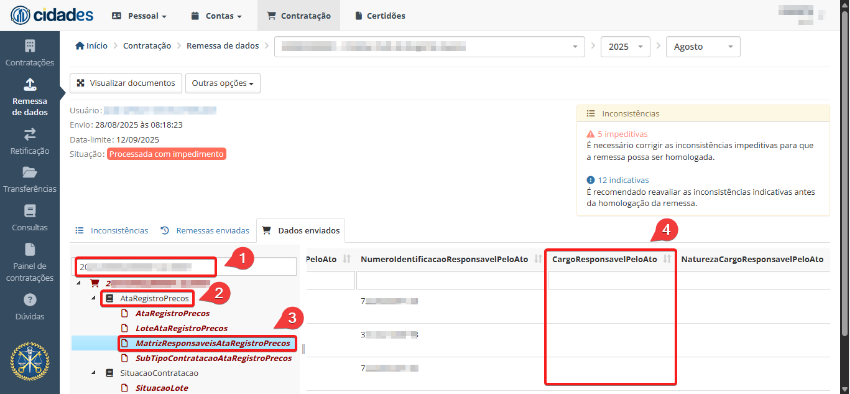The height and width of the screenshot is (394, 850).
Task: Click the document icon of LoteAtaRegistroPrecos
Action: [x=125, y=328]
